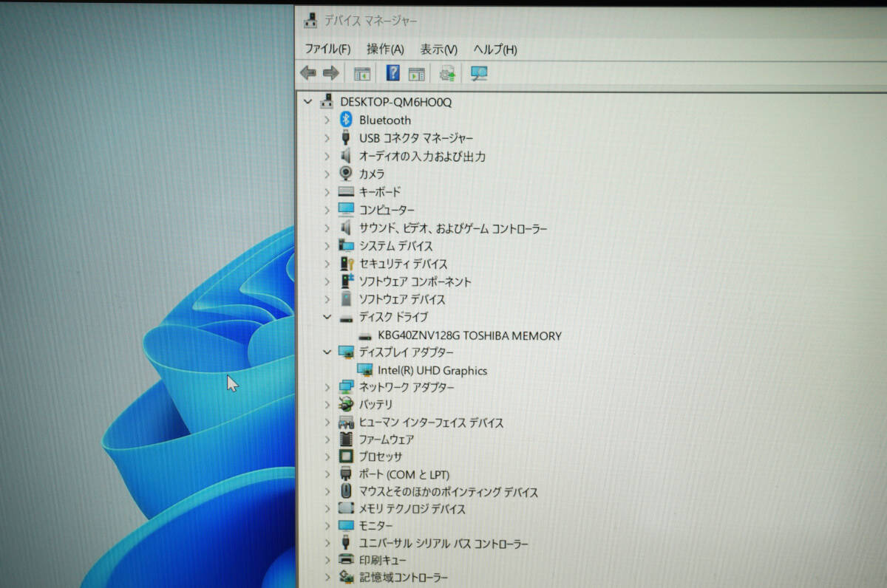Click the key icon beside セキュリティ デバイス
887x588 pixels.
346,263
